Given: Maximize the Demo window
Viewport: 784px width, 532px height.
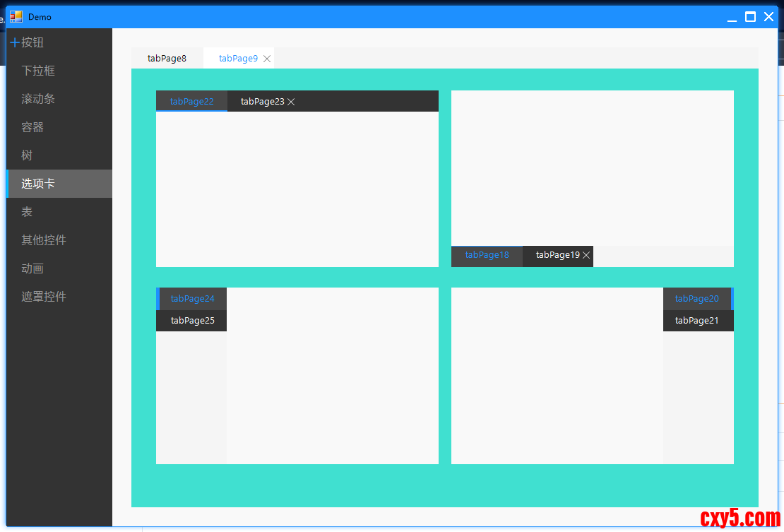Looking at the screenshot, I should (x=751, y=17).
